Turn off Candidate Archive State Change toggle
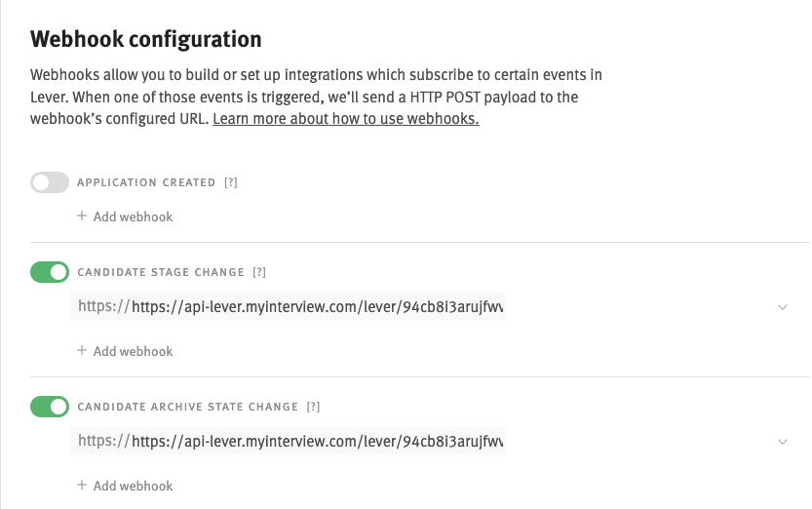Image resolution: width=812 pixels, height=509 pixels. coord(50,407)
